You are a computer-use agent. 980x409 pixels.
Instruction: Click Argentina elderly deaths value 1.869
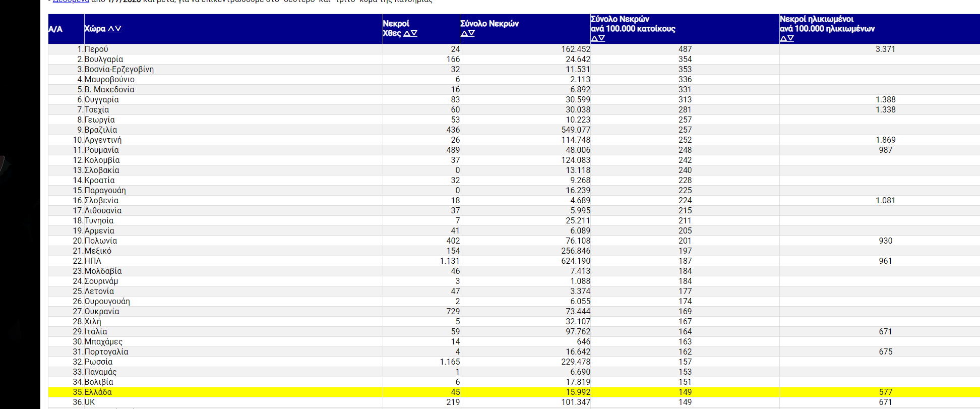[x=886, y=140]
